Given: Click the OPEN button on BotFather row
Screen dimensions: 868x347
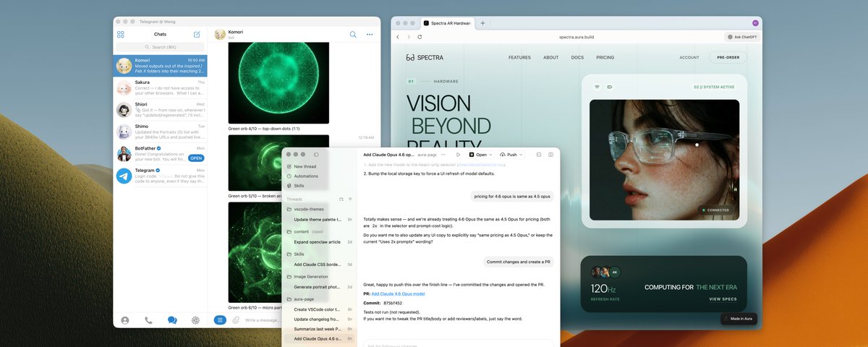Looking at the screenshot, I should click(196, 158).
